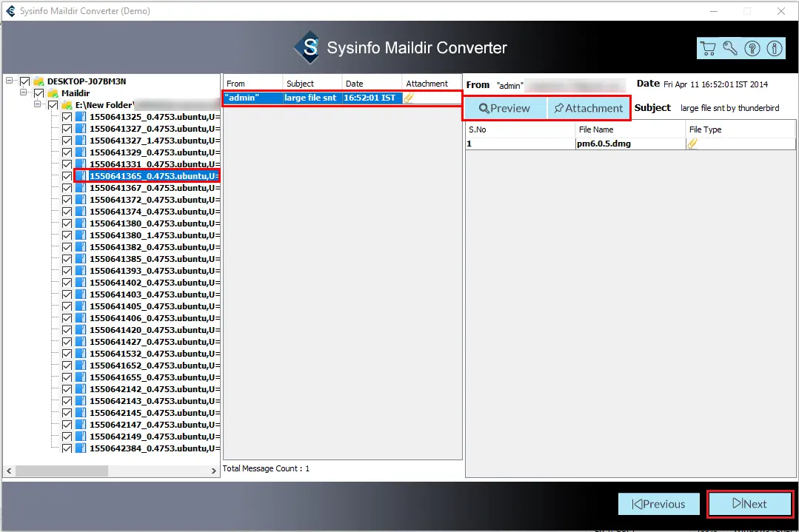
Task: Click file icon of 1550641405_0.4753.ubuntu
Action: [x=81, y=306]
